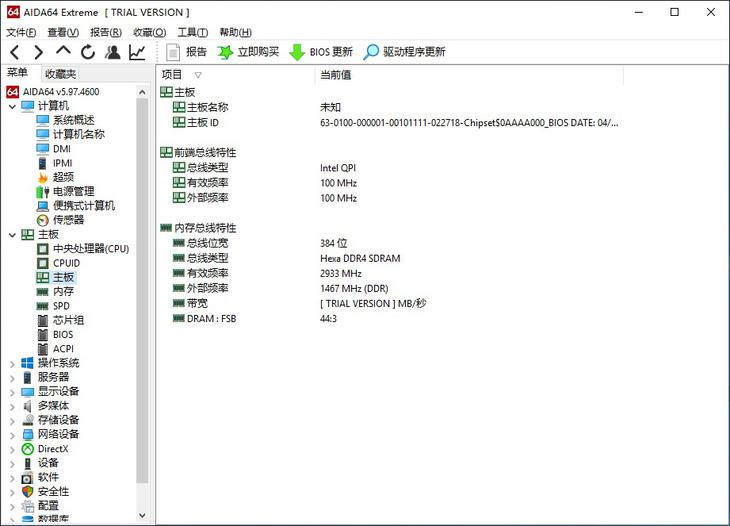This screenshot has width=730, height=526.
Task: Collapse the 计算机 tree node
Action: tap(13, 107)
